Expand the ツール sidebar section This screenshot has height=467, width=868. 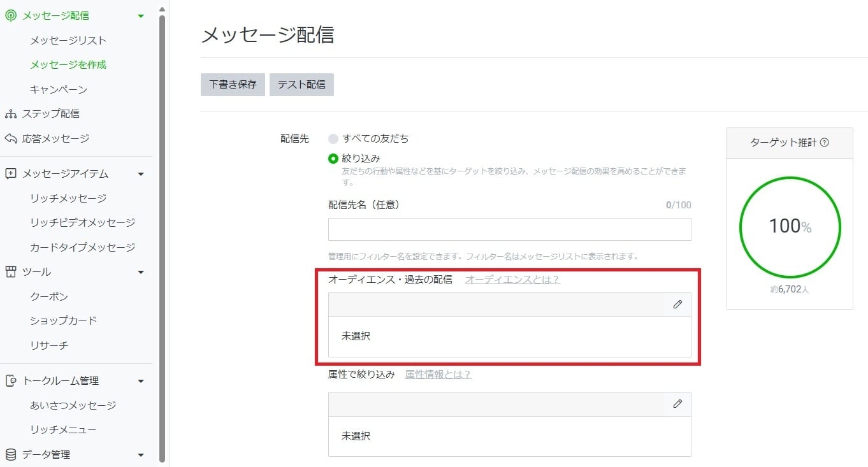point(140,271)
